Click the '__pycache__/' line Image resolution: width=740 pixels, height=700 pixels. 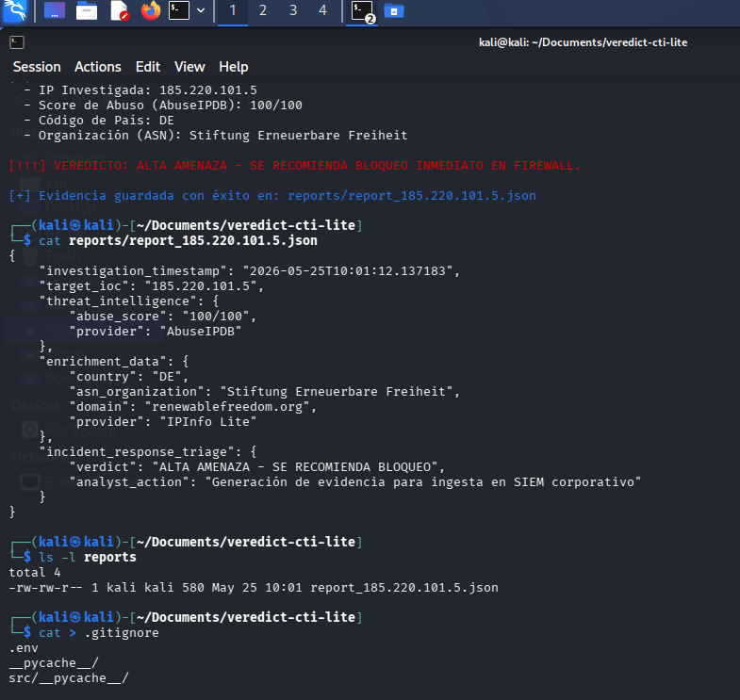[x=54, y=662]
